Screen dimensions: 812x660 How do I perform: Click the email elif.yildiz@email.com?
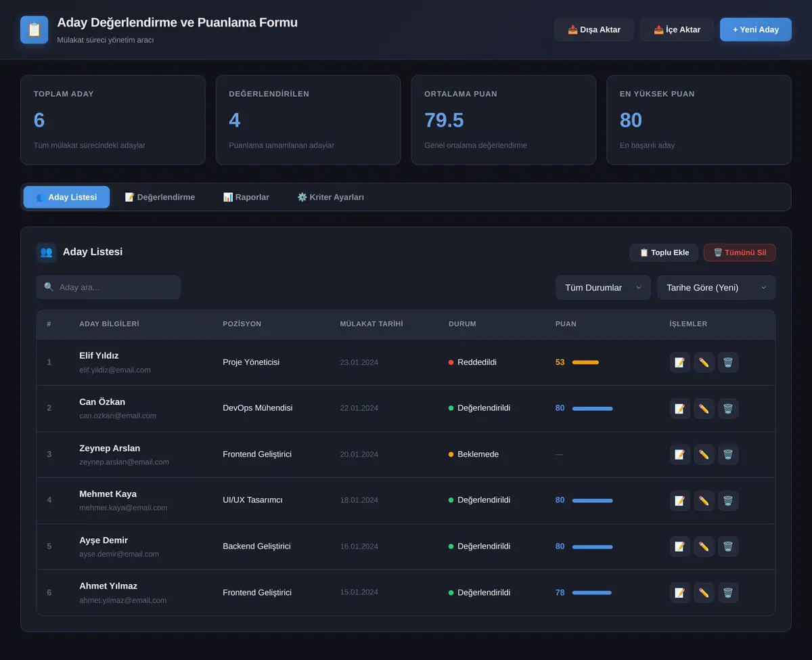pyautogui.click(x=115, y=370)
